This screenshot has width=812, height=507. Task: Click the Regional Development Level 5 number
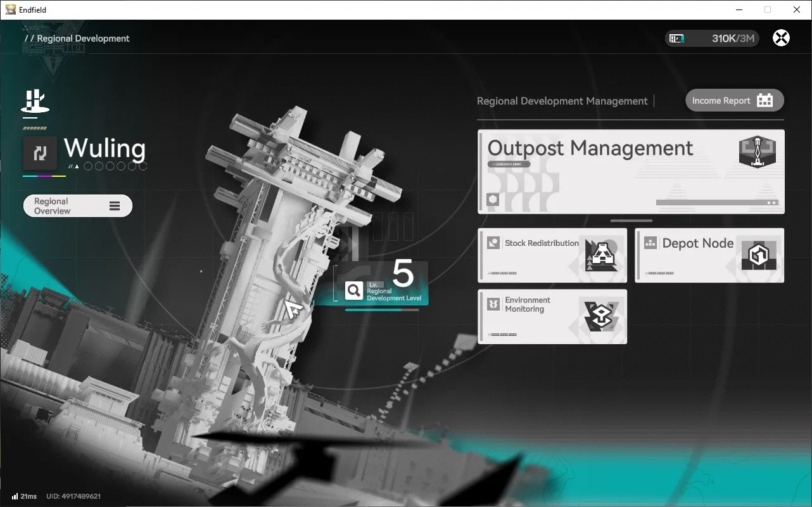coord(403,274)
